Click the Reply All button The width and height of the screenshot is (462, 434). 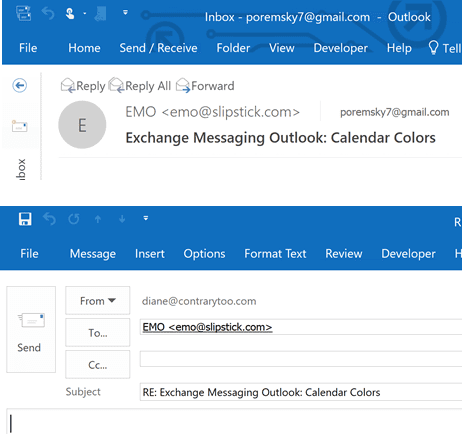(140, 86)
